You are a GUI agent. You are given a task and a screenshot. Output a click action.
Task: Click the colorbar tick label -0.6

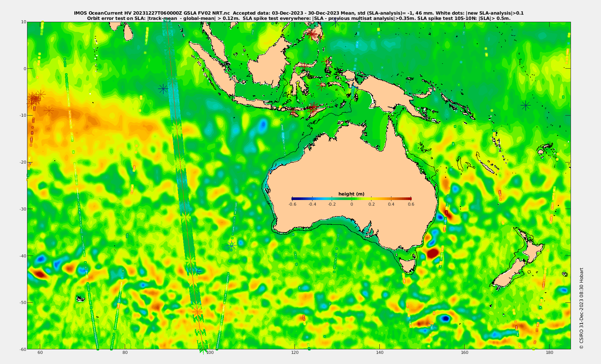pyautogui.click(x=292, y=205)
